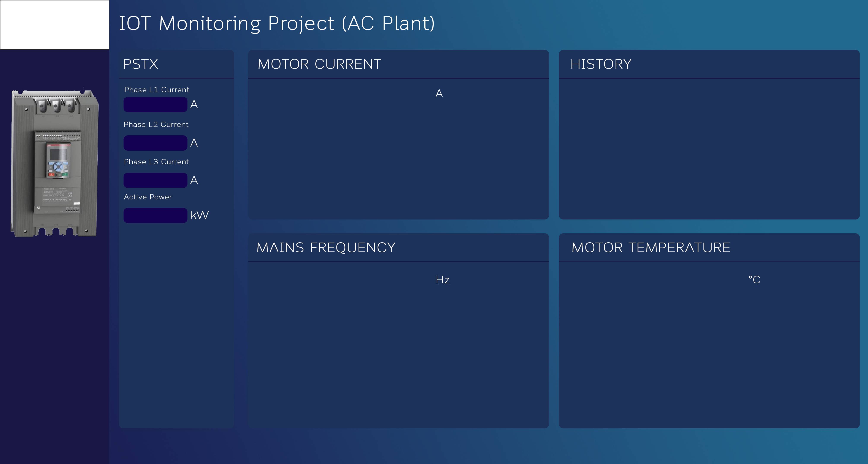Click the Phase L2 Current label
The image size is (868, 464).
pyautogui.click(x=156, y=125)
